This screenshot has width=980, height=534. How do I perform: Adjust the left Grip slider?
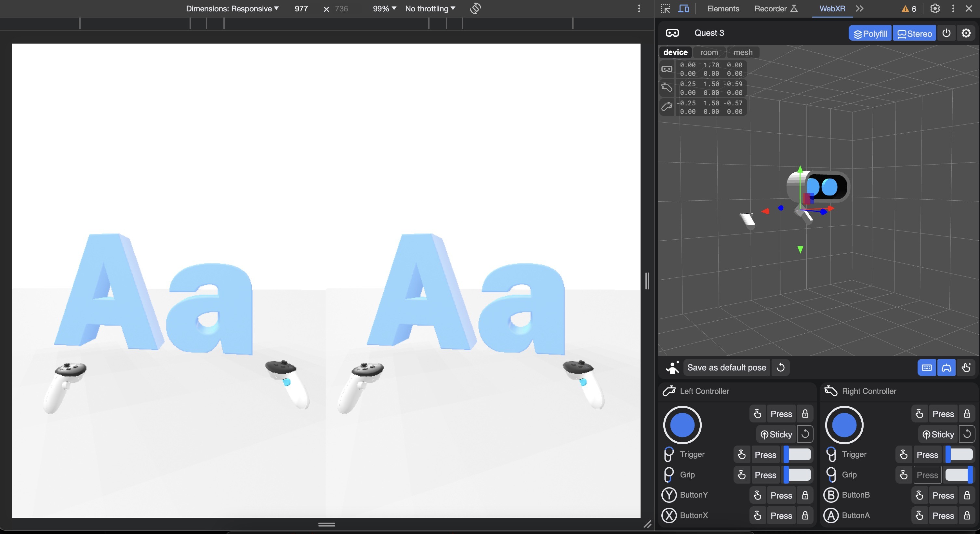coord(797,474)
